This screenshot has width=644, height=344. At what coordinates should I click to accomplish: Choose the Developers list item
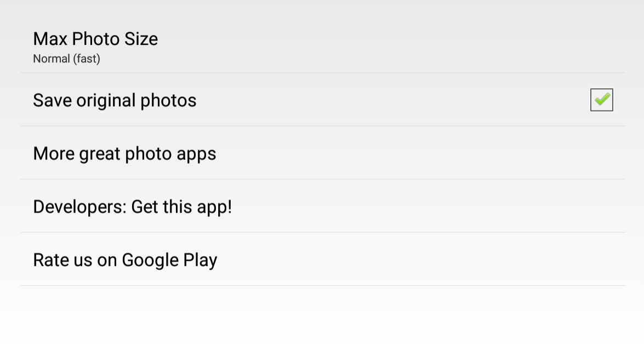click(322, 207)
